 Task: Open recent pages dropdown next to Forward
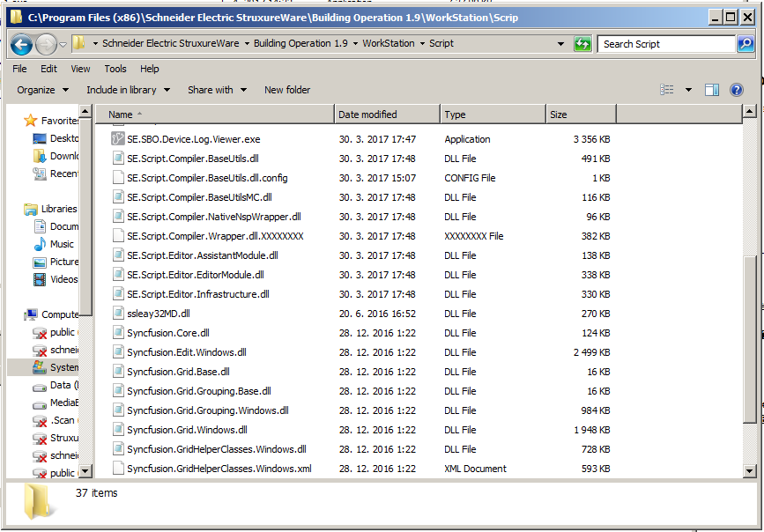tap(63, 45)
